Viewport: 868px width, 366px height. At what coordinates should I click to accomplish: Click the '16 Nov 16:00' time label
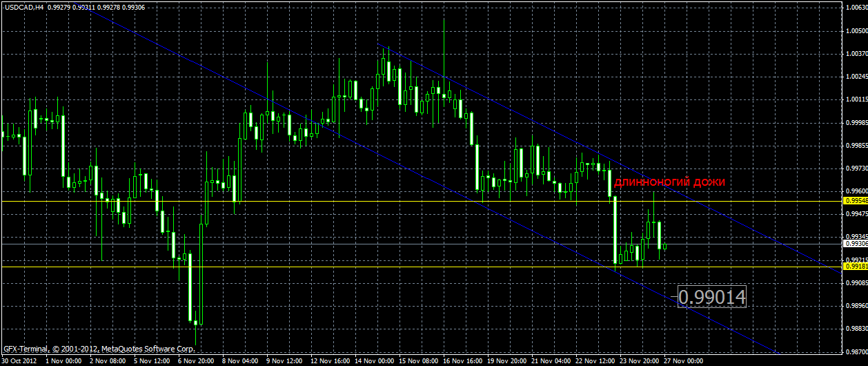(x=462, y=360)
